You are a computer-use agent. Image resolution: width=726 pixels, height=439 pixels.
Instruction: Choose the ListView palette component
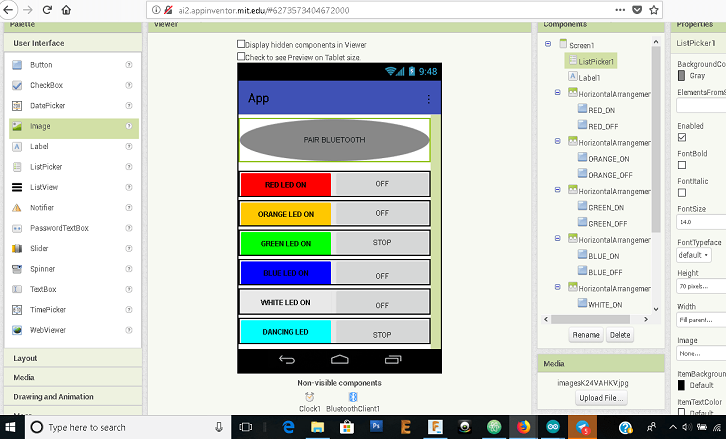44,187
